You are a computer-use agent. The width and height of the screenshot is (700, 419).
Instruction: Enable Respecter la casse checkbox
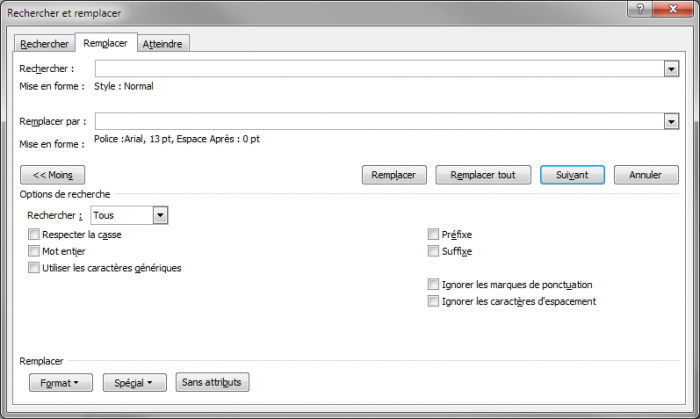pyautogui.click(x=34, y=234)
